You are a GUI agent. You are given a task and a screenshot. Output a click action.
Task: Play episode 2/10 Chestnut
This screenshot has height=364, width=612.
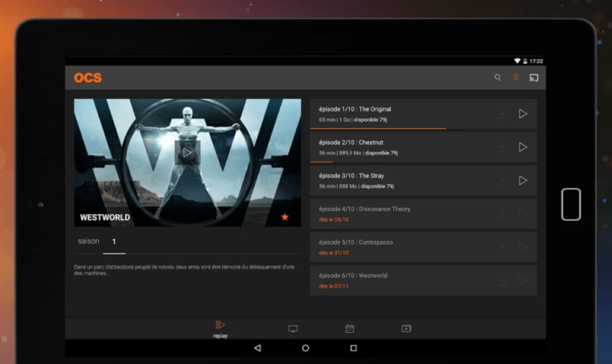click(x=523, y=147)
